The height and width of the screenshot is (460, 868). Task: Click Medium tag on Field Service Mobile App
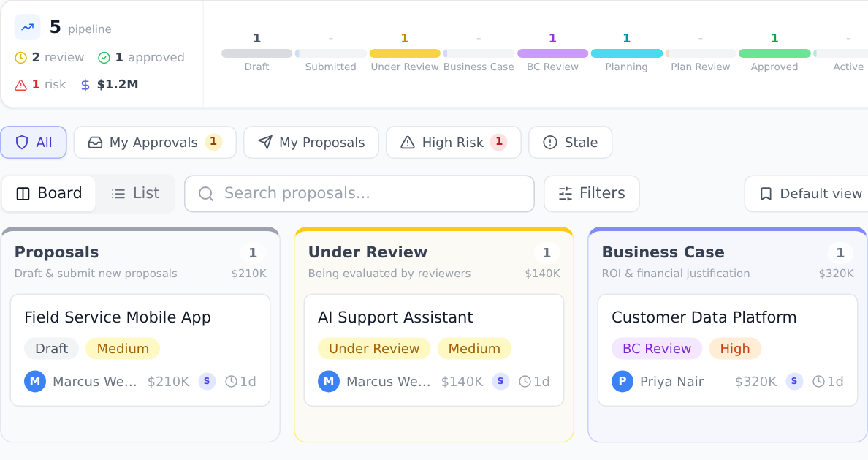[123, 349]
